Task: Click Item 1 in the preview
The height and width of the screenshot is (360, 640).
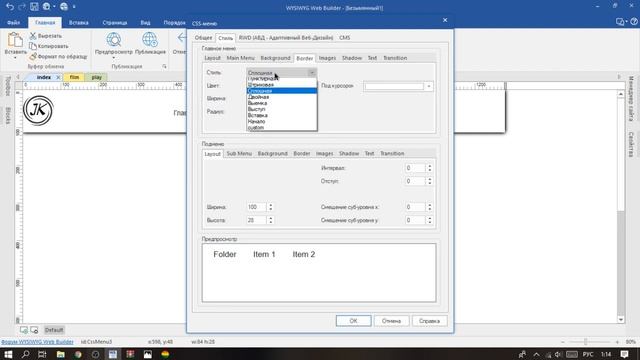Action: (x=264, y=254)
